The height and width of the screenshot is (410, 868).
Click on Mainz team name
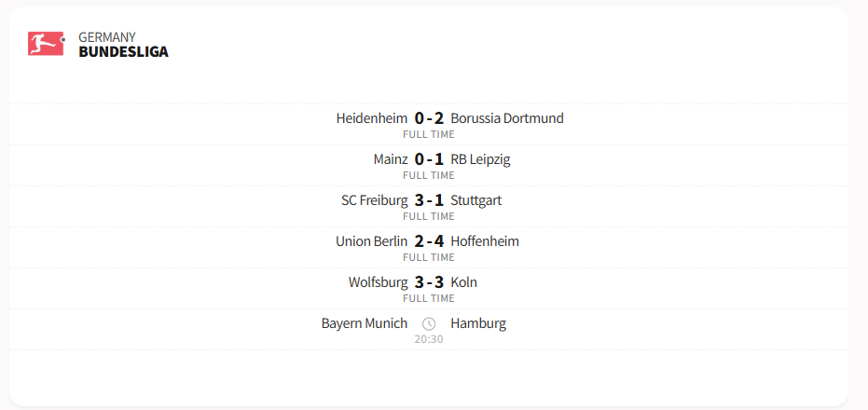[390, 159]
